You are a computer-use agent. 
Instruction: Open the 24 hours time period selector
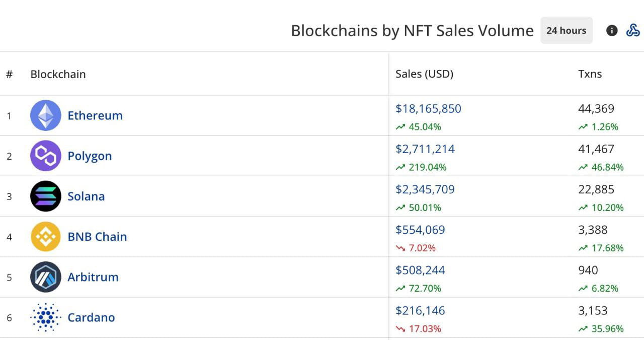(566, 30)
